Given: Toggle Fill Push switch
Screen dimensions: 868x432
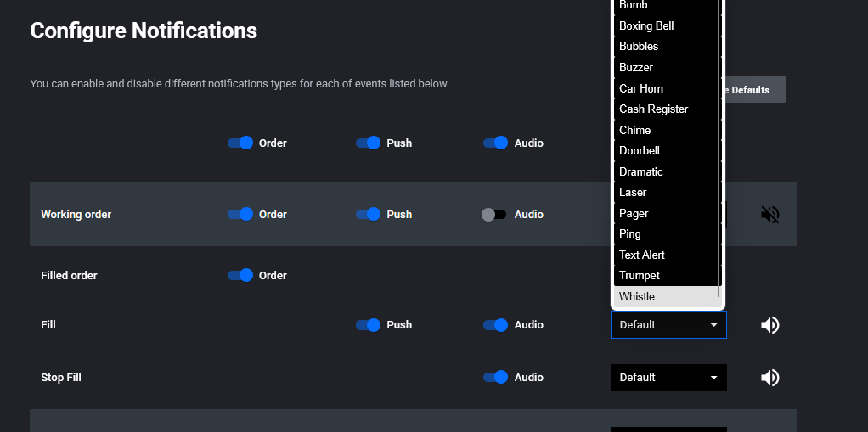Looking at the screenshot, I should (x=368, y=325).
